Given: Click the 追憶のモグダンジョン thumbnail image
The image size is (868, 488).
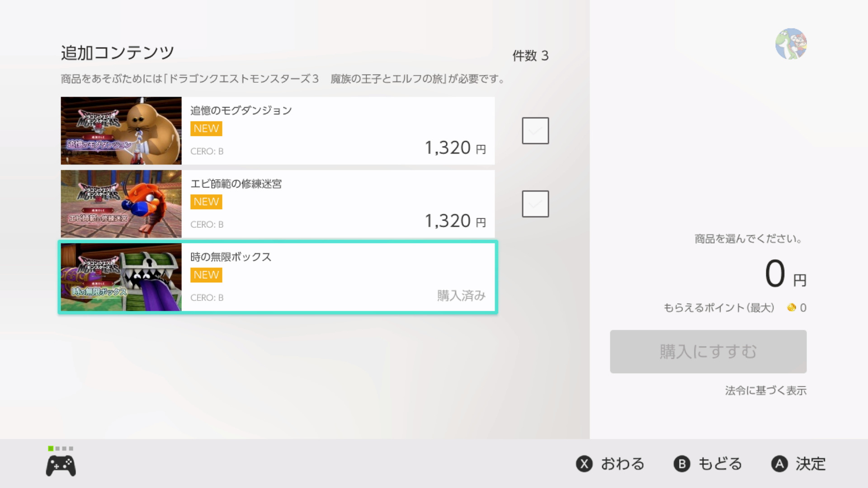Looking at the screenshot, I should tap(120, 131).
